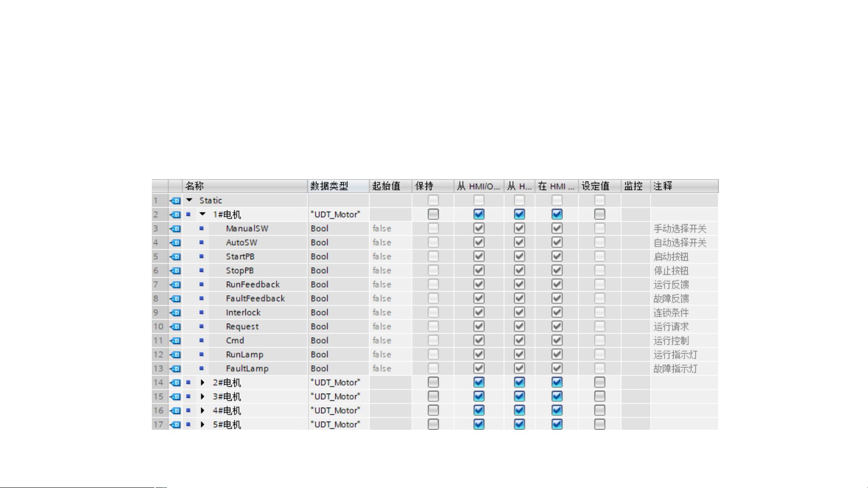The image size is (868, 488).
Task: Click the tag icon on the ManualSW row
Action: tap(175, 228)
